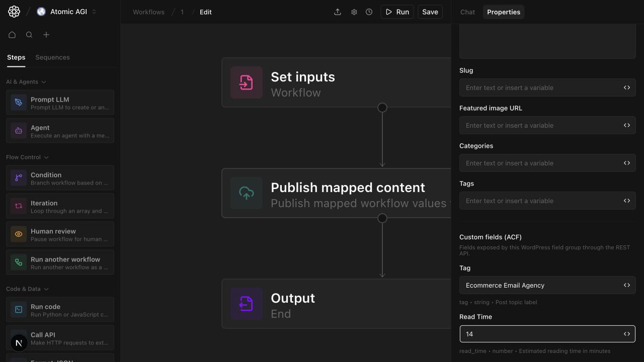
Task: Save the workflow
Action: (x=430, y=12)
